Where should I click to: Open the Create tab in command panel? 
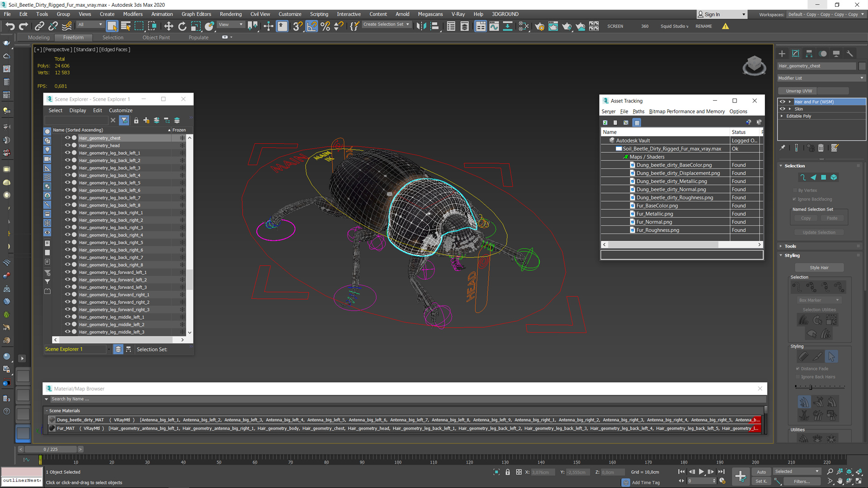click(782, 53)
